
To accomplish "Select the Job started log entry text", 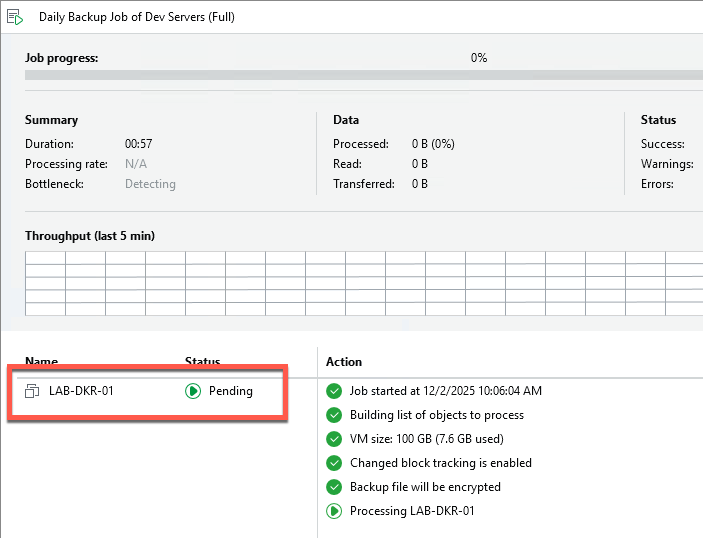I will (445, 391).
